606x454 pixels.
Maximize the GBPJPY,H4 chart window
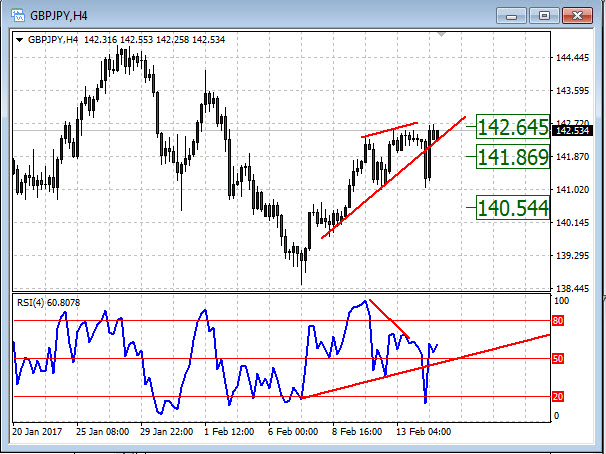point(544,15)
